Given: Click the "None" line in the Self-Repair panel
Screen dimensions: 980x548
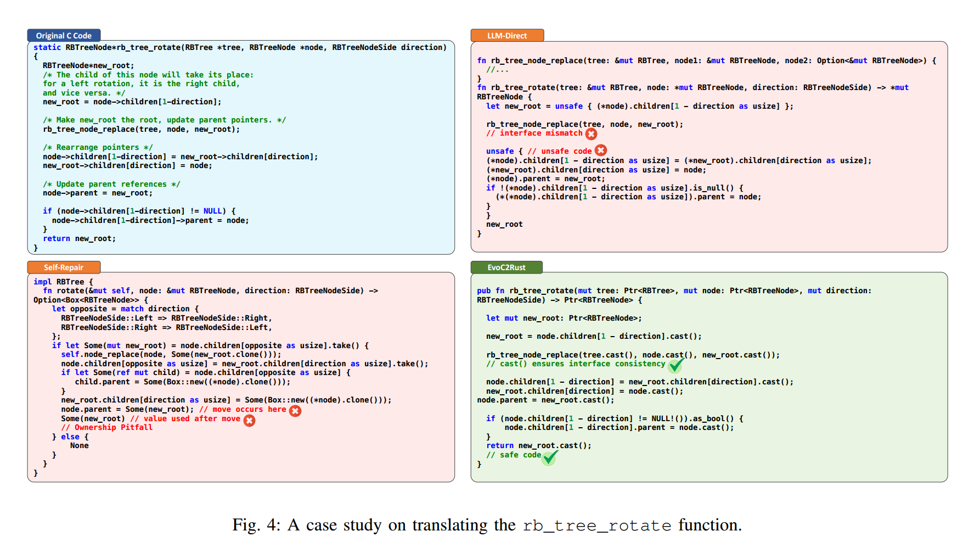Looking at the screenshot, I should point(79,445).
